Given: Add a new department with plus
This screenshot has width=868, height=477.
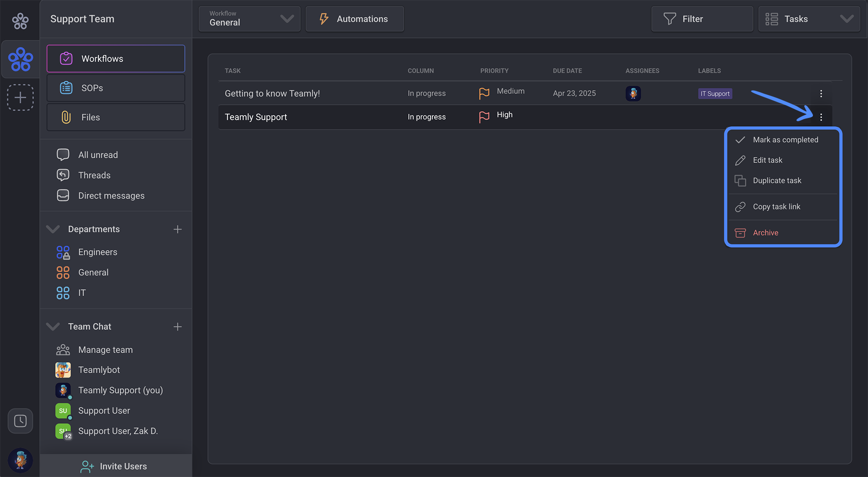Looking at the screenshot, I should pos(178,229).
